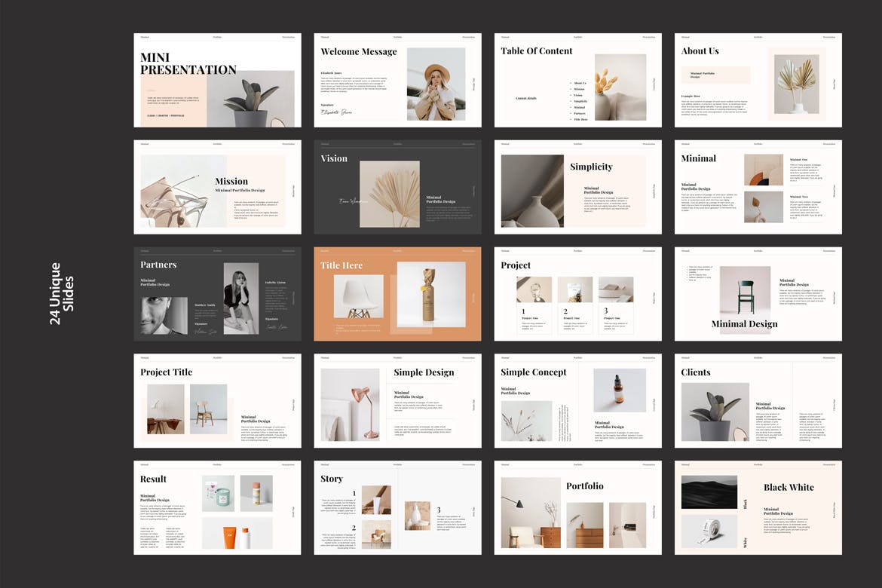Open the dark Vision slide
The width and height of the screenshot is (882, 588).
click(397, 187)
